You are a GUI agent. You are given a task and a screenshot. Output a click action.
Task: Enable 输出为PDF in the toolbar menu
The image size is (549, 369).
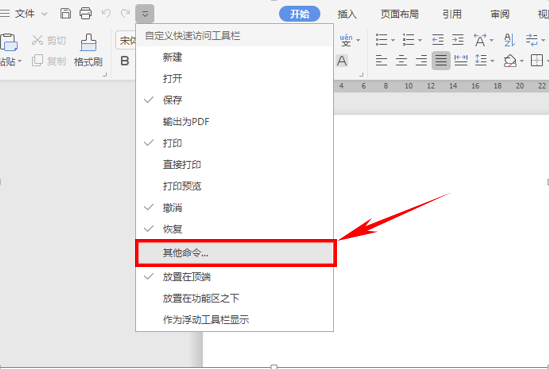(234, 121)
